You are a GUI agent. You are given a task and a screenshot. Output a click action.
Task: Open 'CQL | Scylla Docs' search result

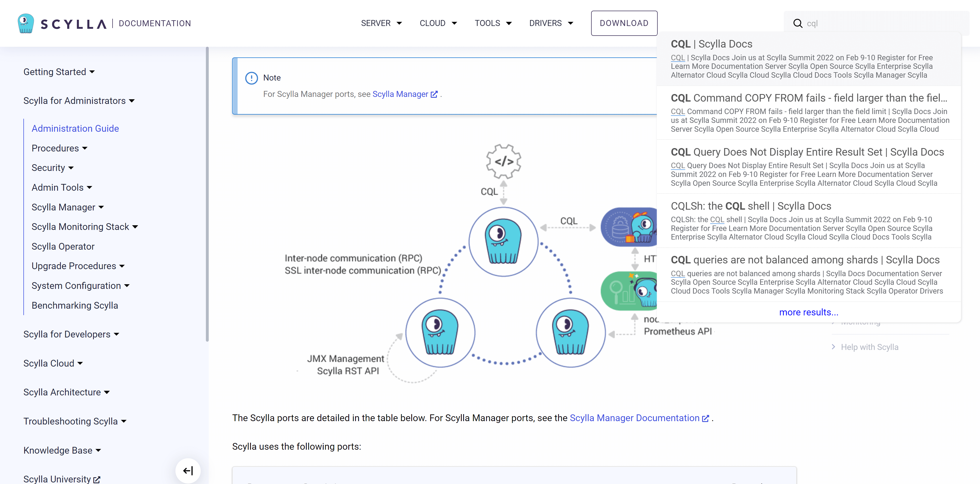tap(809, 59)
